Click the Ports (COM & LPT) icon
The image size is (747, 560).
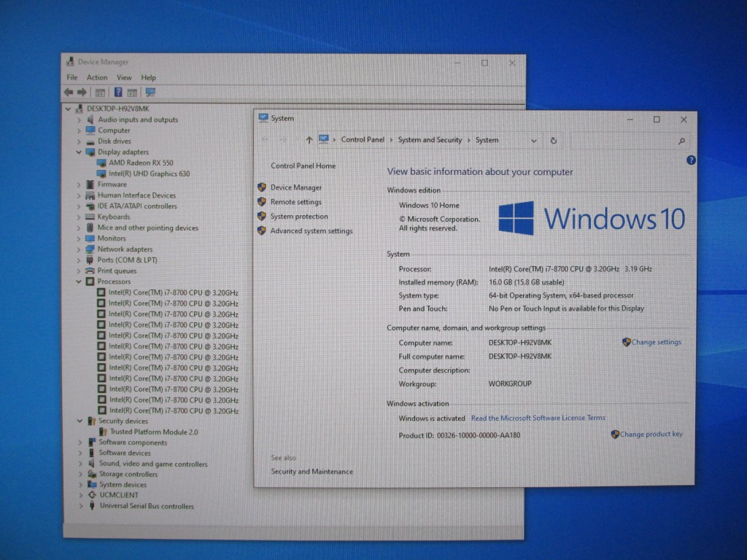[x=90, y=260]
